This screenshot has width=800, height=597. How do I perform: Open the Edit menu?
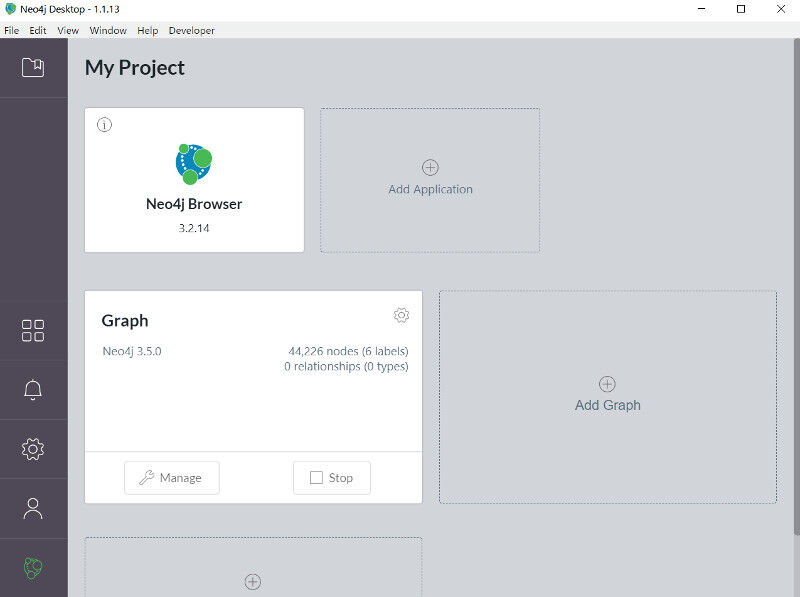point(38,31)
